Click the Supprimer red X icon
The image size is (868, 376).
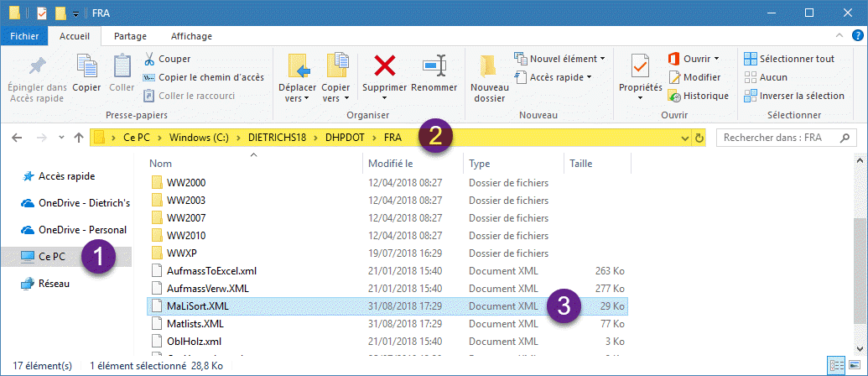(x=384, y=65)
